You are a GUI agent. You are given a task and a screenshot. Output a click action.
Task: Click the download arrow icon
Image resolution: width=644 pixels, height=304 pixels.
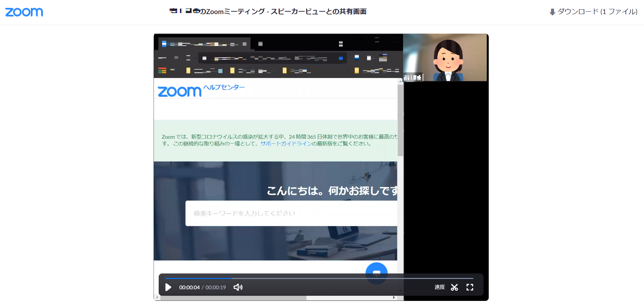click(552, 12)
